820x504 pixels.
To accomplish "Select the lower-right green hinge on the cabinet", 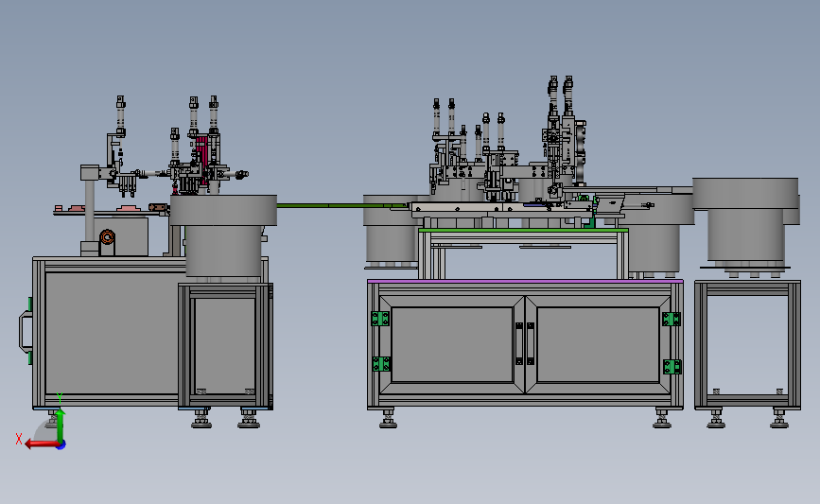I will pyautogui.click(x=672, y=367).
